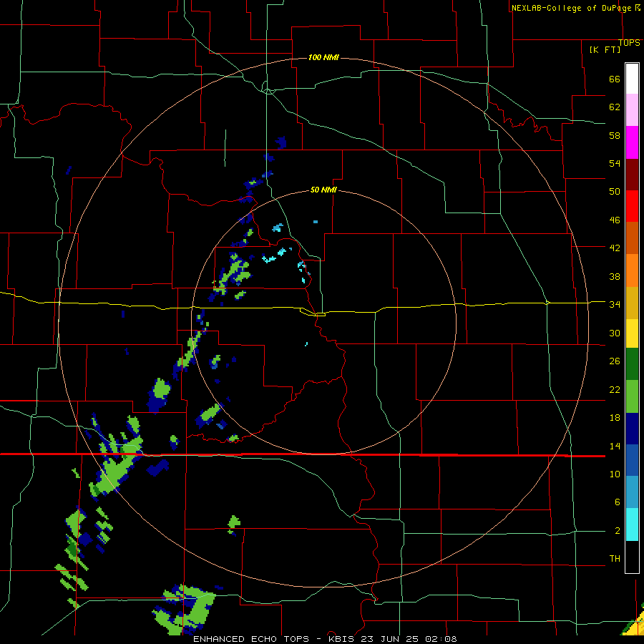Click the dark green 30 kft legend swatch
The height and width of the screenshot is (644, 644).
coord(632,364)
